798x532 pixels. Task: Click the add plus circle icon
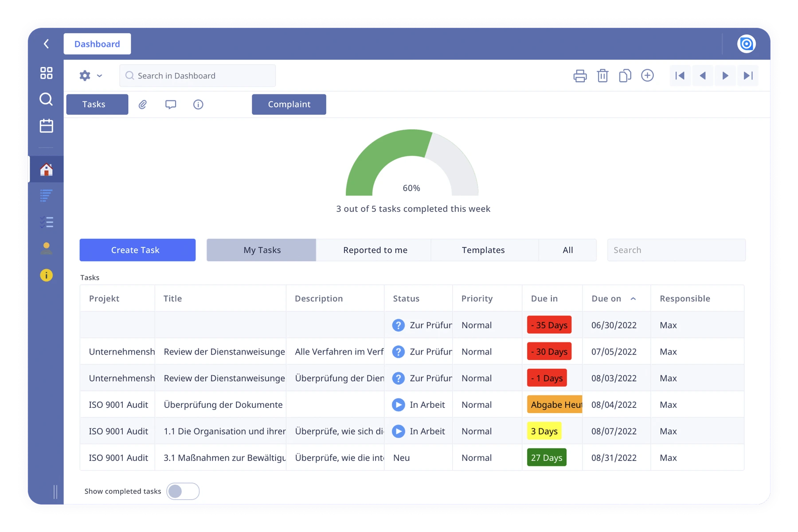click(x=647, y=75)
